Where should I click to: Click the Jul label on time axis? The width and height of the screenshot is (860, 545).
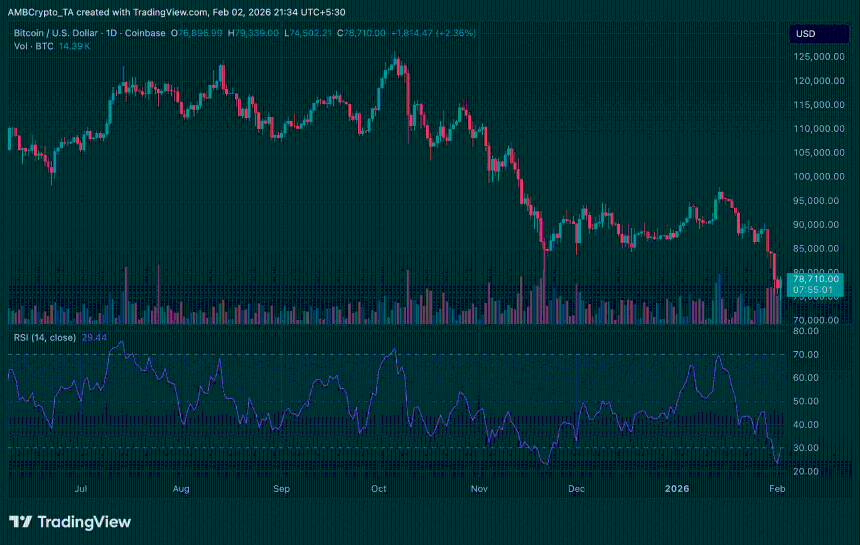(80, 489)
